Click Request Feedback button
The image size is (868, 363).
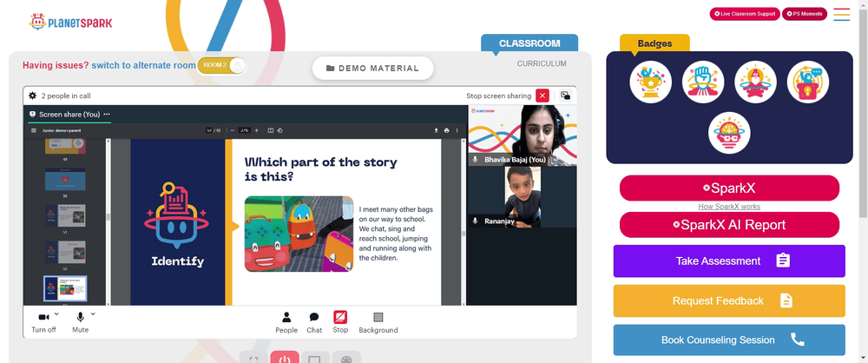click(729, 301)
